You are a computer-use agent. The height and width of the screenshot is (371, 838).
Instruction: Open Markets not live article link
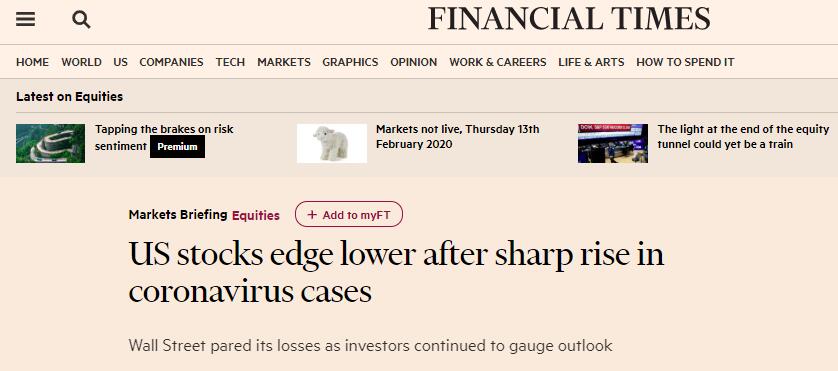click(457, 137)
